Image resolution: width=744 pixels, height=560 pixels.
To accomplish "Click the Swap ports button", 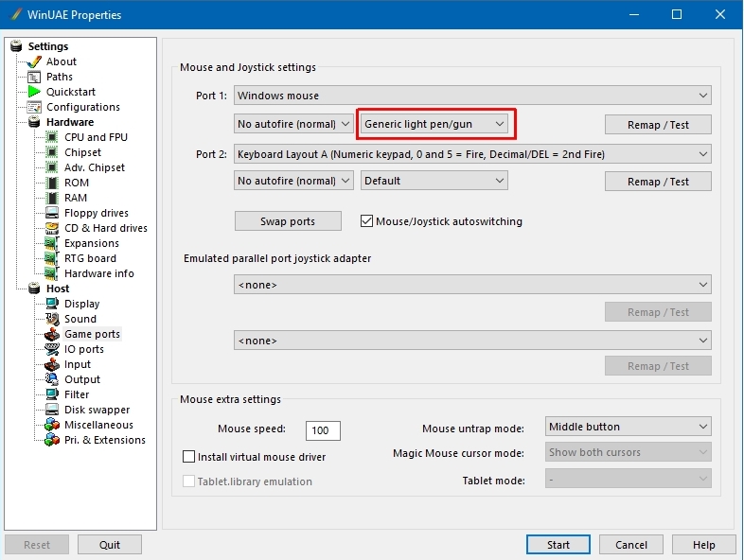I will [x=288, y=221].
